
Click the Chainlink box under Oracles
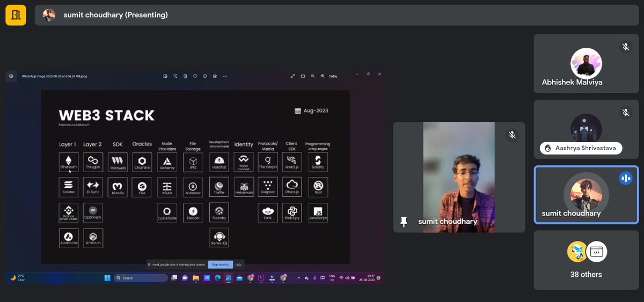click(142, 163)
